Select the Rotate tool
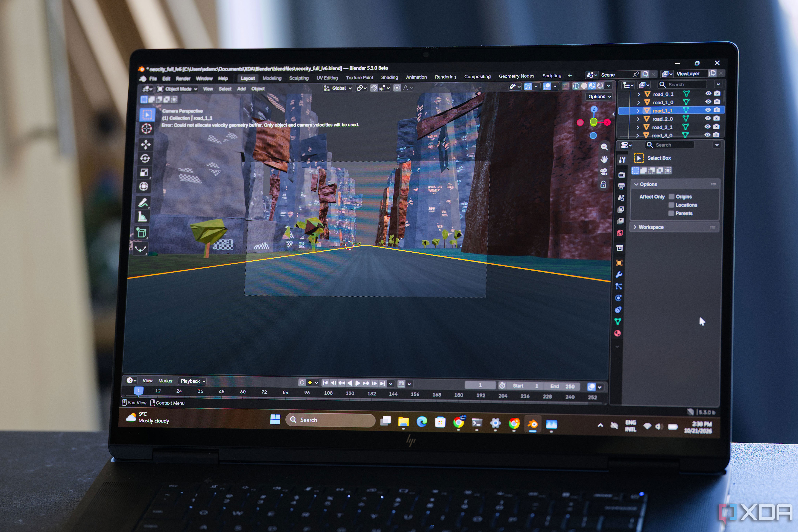Image resolution: width=798 pixels, height=532 pixels. pos(145,158)
